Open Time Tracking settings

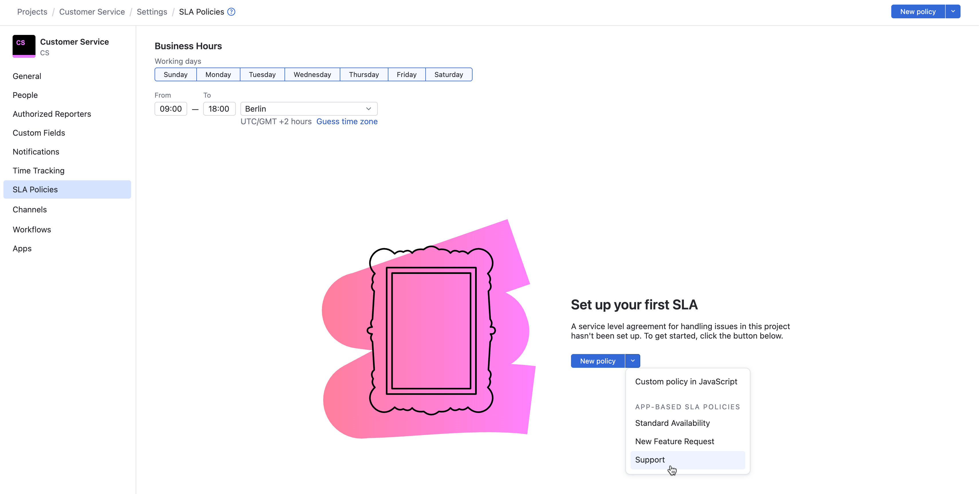coord(67,171)
